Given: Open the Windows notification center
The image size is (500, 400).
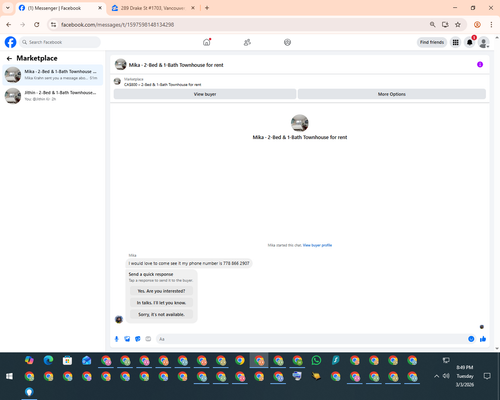Looking at the screenshot, I should point(487,376).
